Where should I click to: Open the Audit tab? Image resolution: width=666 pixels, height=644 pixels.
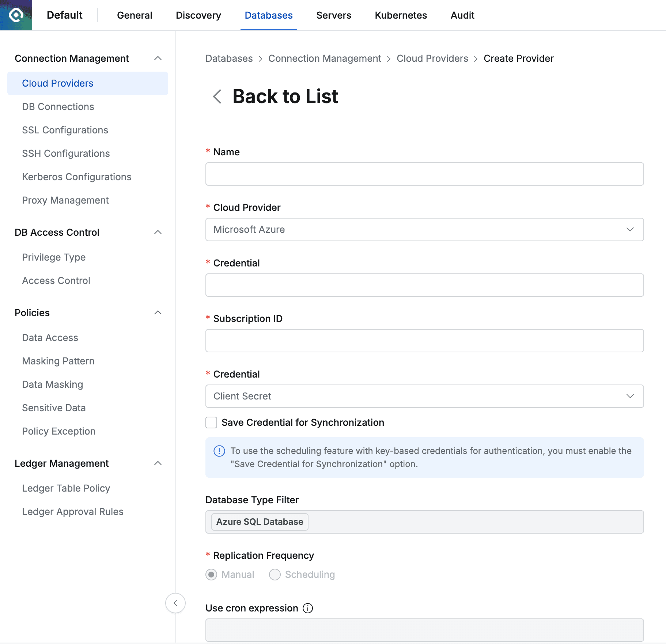(462, 15)
